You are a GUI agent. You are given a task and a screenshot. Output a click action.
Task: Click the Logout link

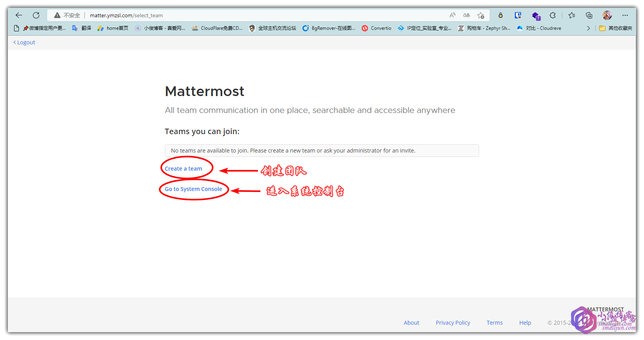click(24, 42)
